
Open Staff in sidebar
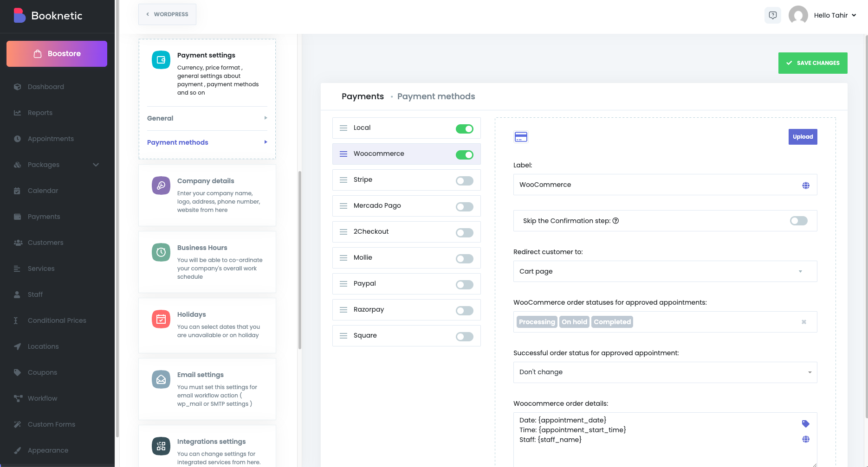click(x=35, y=294)
